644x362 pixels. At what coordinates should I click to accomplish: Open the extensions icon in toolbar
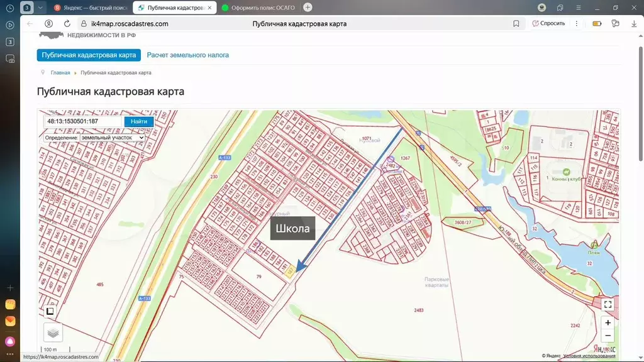(615, 23)
